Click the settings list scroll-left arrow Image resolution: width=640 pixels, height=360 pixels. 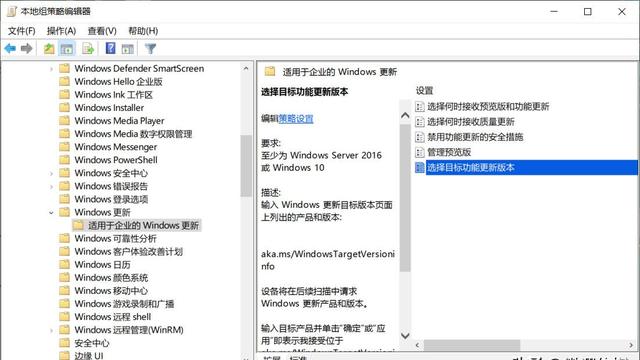tap(417, 345)
